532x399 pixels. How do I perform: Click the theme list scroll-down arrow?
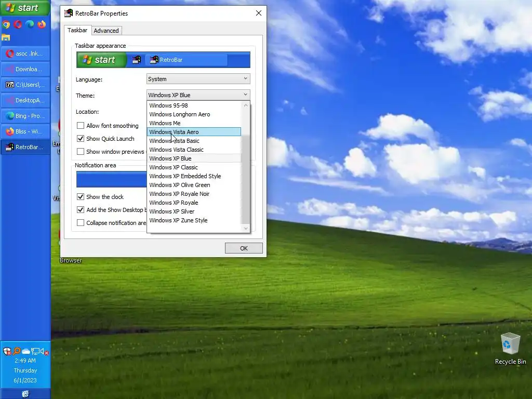click(x=246, y=229)
